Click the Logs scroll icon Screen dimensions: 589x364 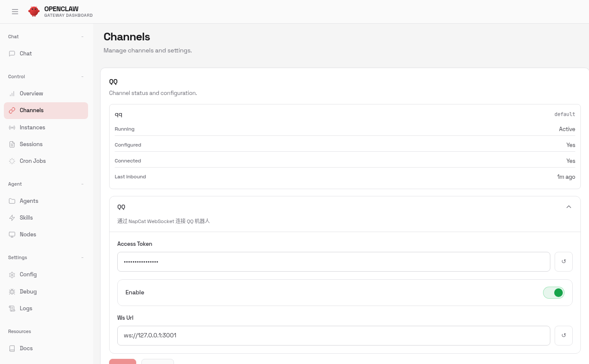(x=12, y=309)
